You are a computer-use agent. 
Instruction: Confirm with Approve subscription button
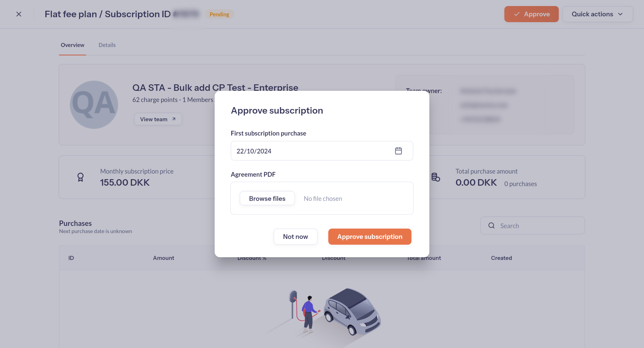point(370,237)
